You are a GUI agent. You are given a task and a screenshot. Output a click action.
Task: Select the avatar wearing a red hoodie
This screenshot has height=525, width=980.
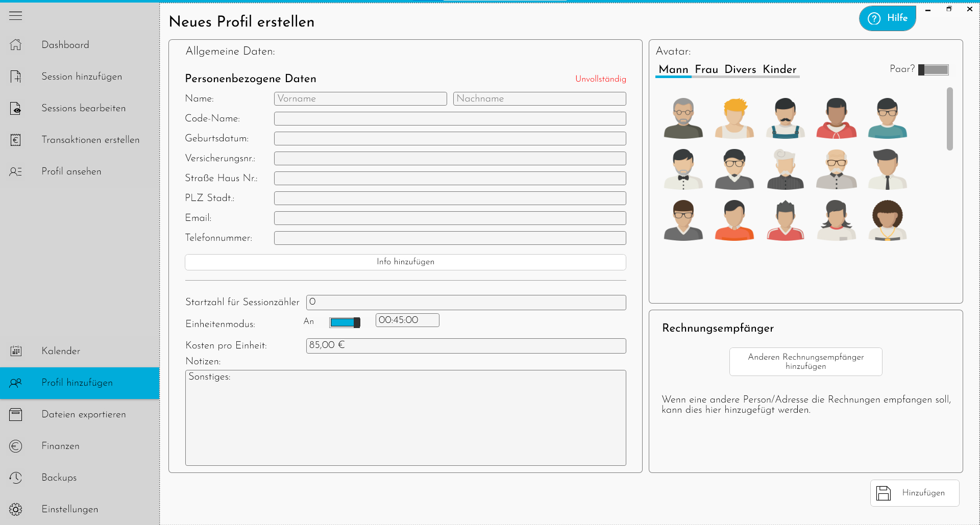pyautogui.click(x=837, y=118)
